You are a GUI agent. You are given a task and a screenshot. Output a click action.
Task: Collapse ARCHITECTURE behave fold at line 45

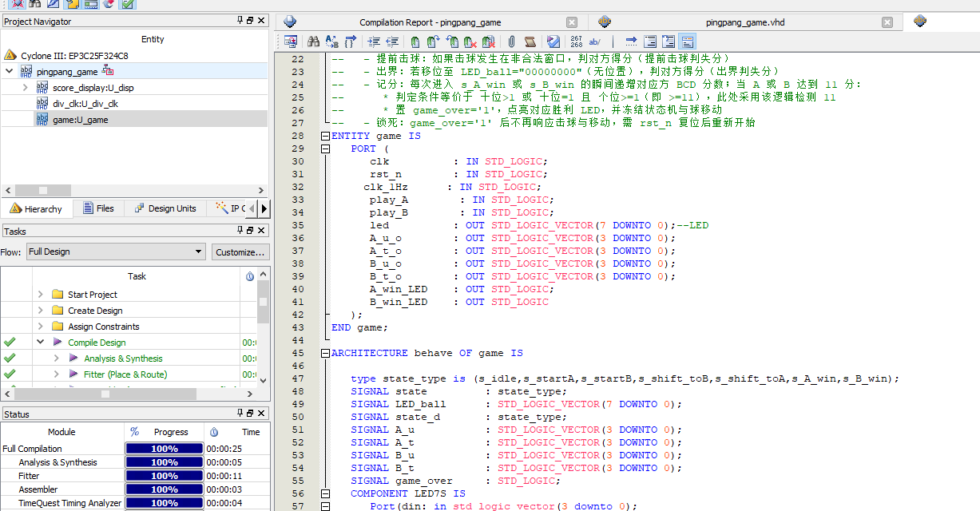[x=325, y=353]
